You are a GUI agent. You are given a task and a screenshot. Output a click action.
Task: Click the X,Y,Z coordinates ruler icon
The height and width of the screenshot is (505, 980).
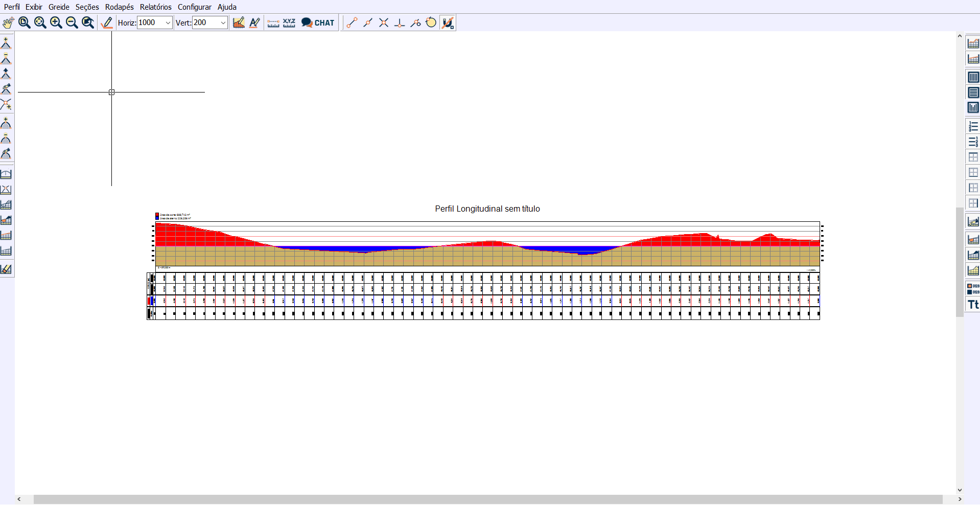[289, 22]
